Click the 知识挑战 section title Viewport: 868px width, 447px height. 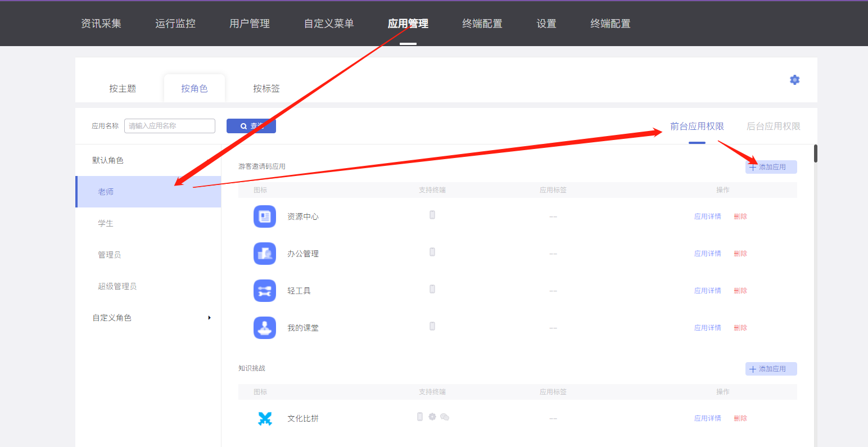pyautogui.click(x=252, y=368)
